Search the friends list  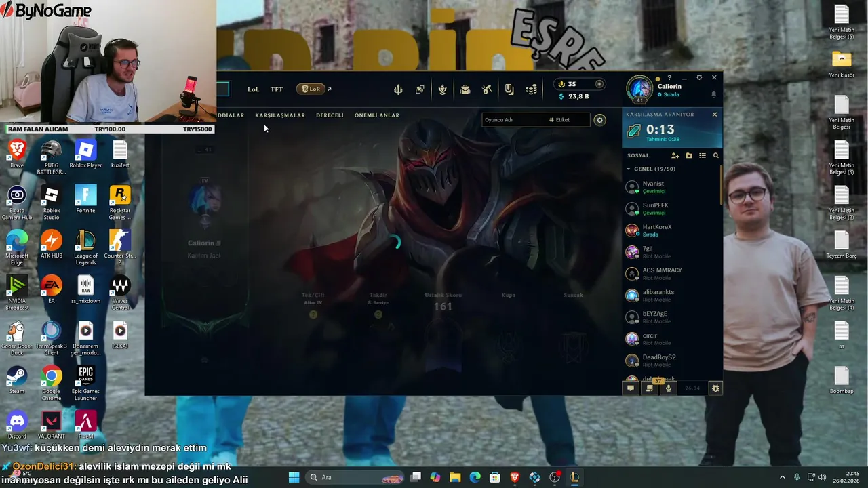point(715,156)
